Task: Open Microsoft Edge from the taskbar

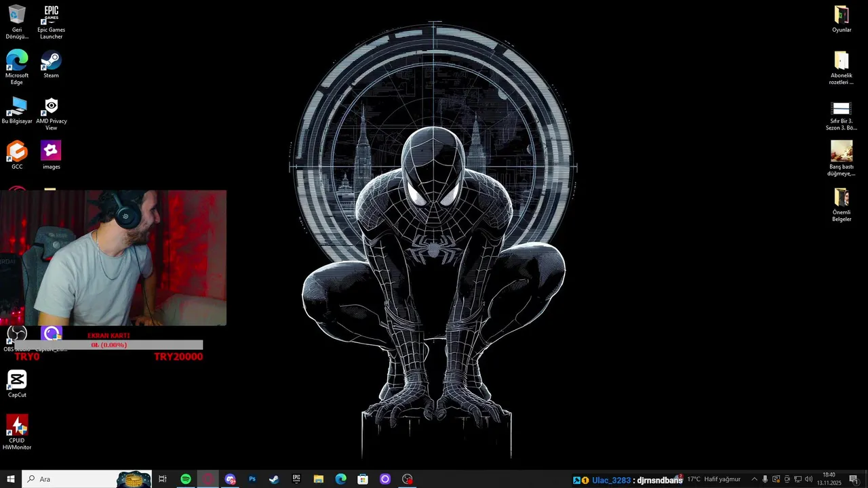Action: [x=341, y=479]
